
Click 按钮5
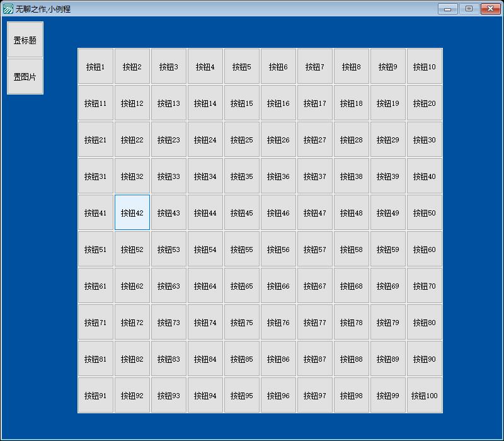click(x=242, y=66)
